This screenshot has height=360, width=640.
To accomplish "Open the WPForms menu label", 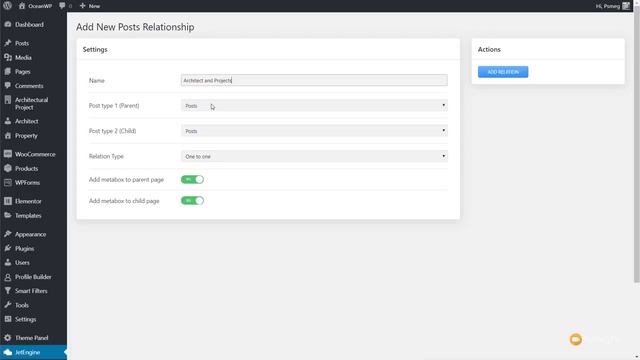I will click(x=27, y=182).
